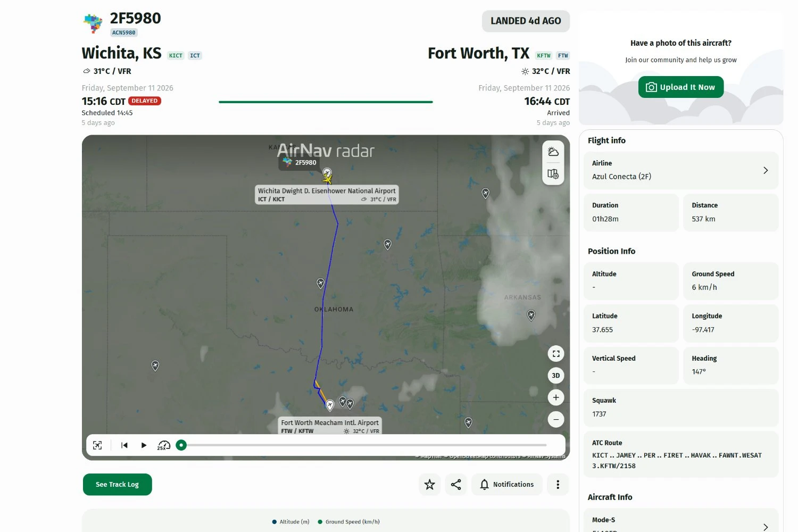Click the airport marker below the ARKANSAS label
This screenshot has width=798, height=532.
click(531, 315)
